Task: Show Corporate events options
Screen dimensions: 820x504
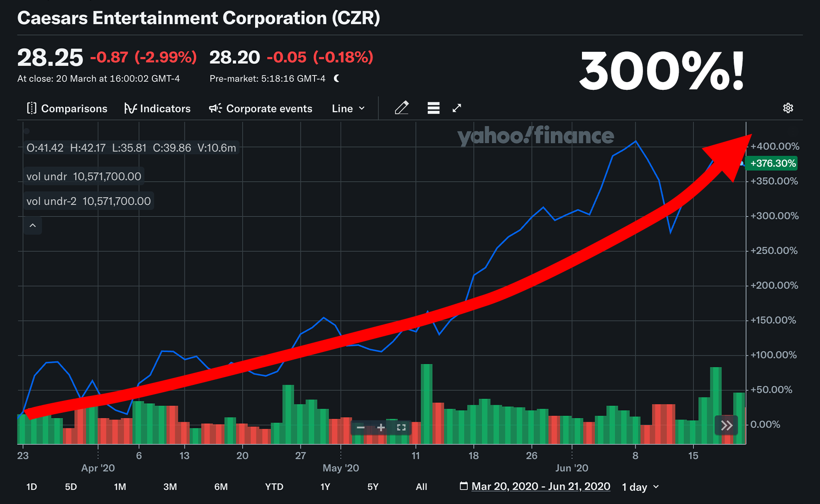Action: (260, 109)
